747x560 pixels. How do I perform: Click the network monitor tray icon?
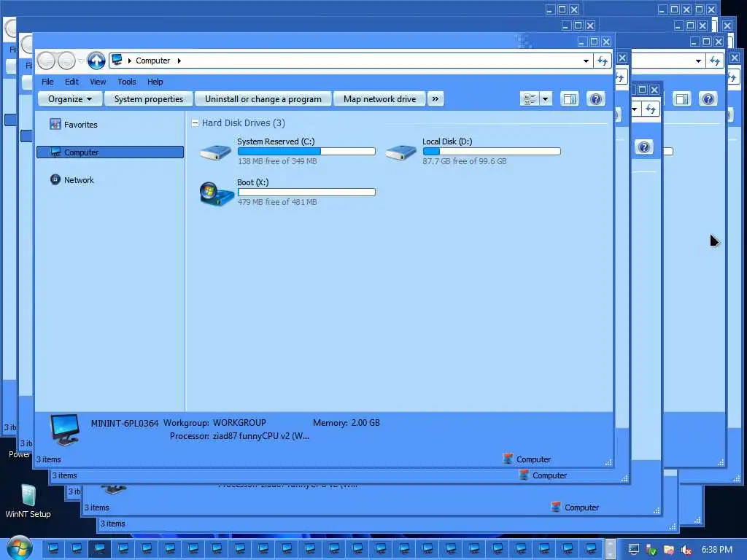633,550
